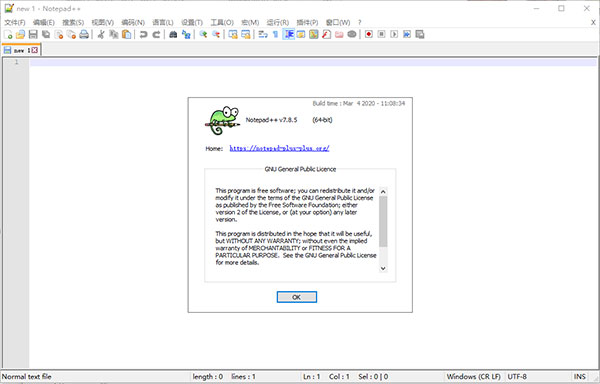Image resolution: width=600 pixels, height=384 pixels.
Task: Click the UTF-8 encoding status field
Action: click(x=517, y=377)
